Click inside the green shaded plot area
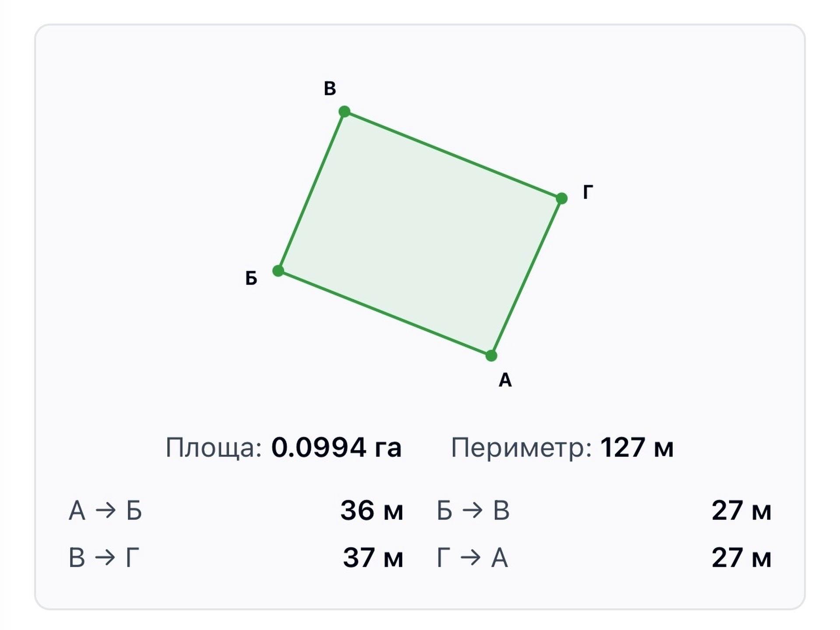The image size is (840, 630). [x=420, y=234]
